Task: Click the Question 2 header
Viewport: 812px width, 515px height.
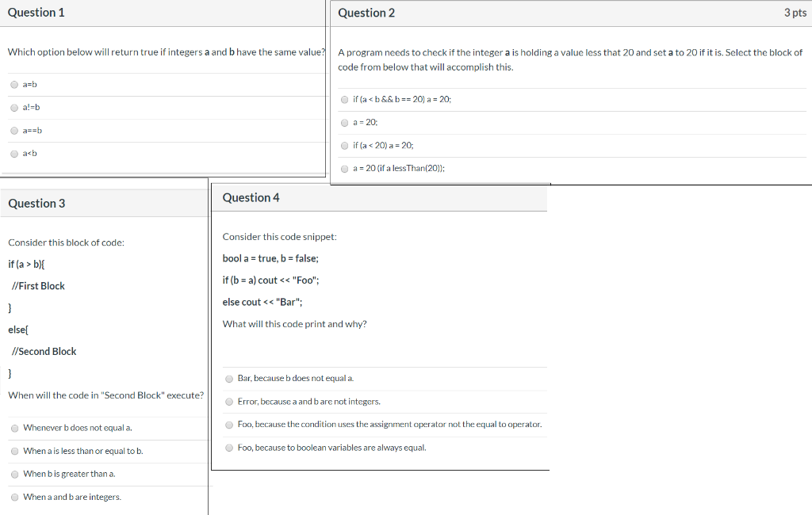Action: 366,13
